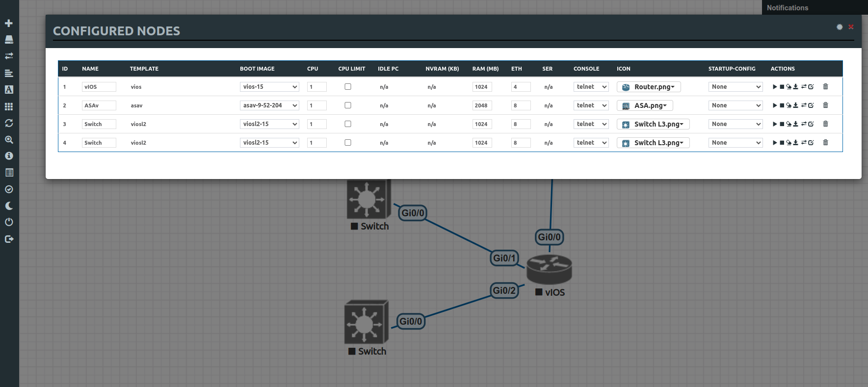Check CPU limit box for ASAv
868x387 pixels.
pyautogui.click(x=348, y=105)
